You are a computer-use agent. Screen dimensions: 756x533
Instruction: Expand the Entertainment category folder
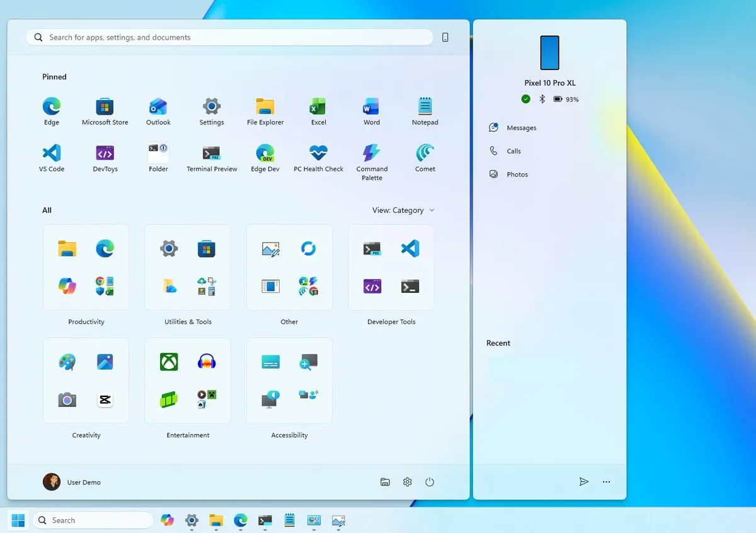pyautogui.click(x=187, y=381)
